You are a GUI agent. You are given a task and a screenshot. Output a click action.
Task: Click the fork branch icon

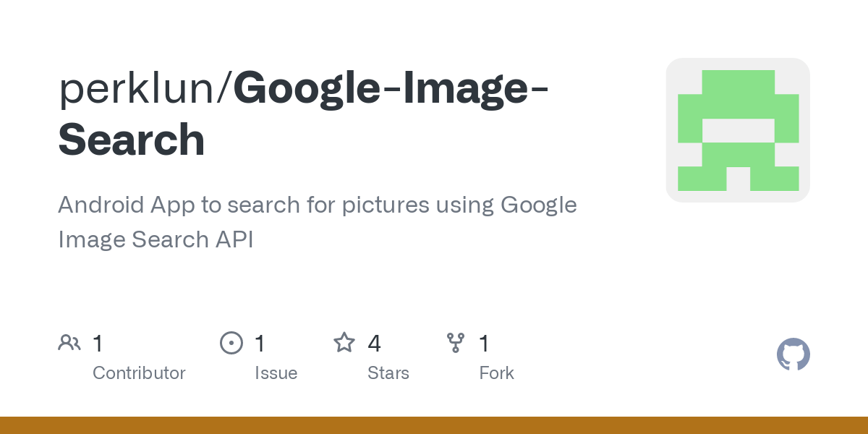point(456,343)
